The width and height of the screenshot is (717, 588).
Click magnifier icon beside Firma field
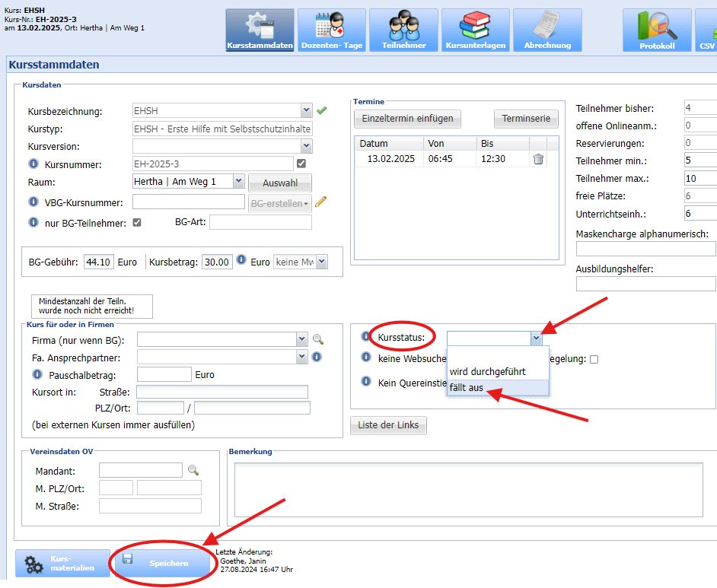point(318,339)
